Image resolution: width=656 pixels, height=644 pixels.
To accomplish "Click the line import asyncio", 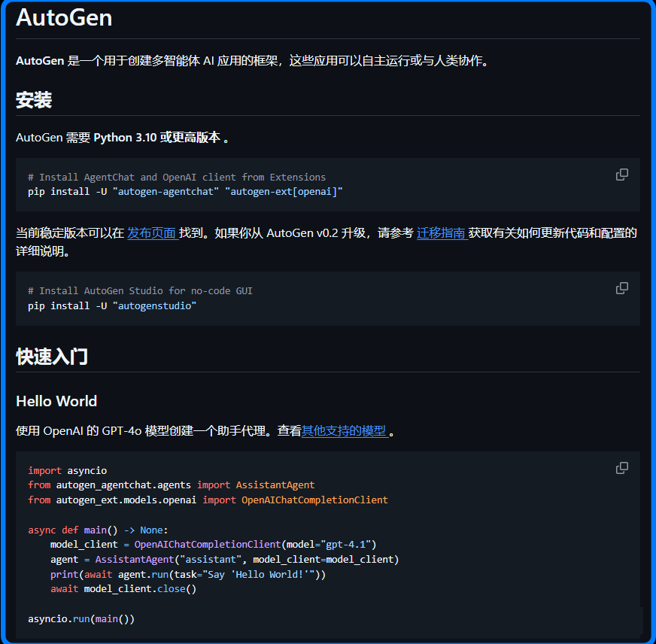I will click(68, 471).
